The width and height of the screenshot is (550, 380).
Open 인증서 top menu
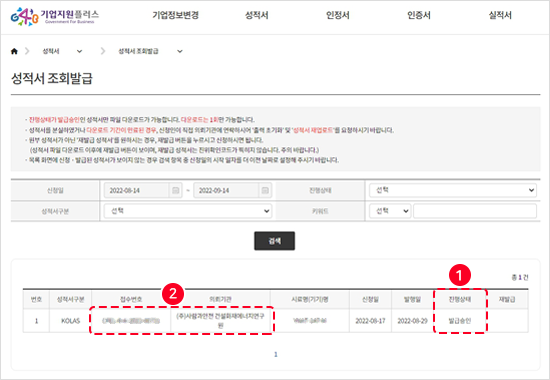point(419,15)
